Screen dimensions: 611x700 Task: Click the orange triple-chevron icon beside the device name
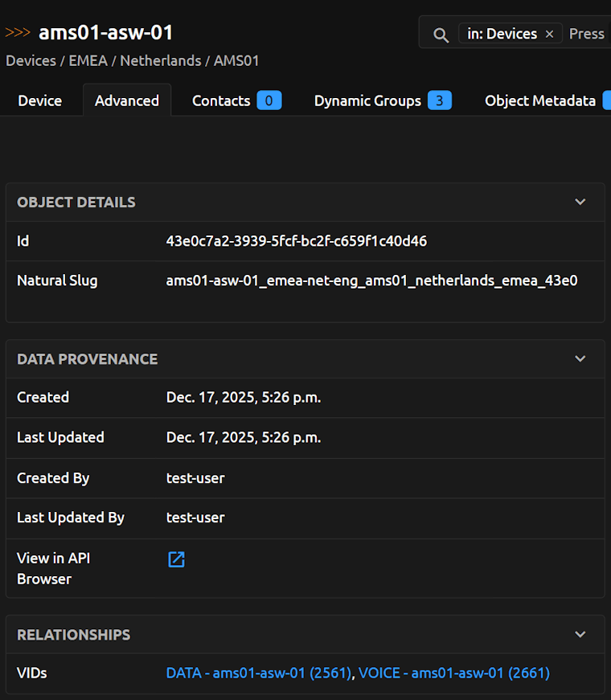[x=18, y=33]
